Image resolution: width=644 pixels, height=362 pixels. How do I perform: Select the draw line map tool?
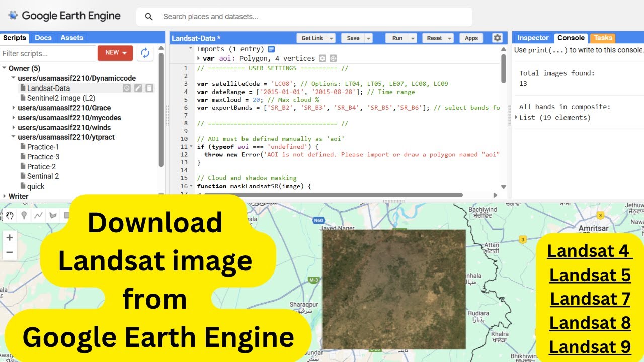38,216
